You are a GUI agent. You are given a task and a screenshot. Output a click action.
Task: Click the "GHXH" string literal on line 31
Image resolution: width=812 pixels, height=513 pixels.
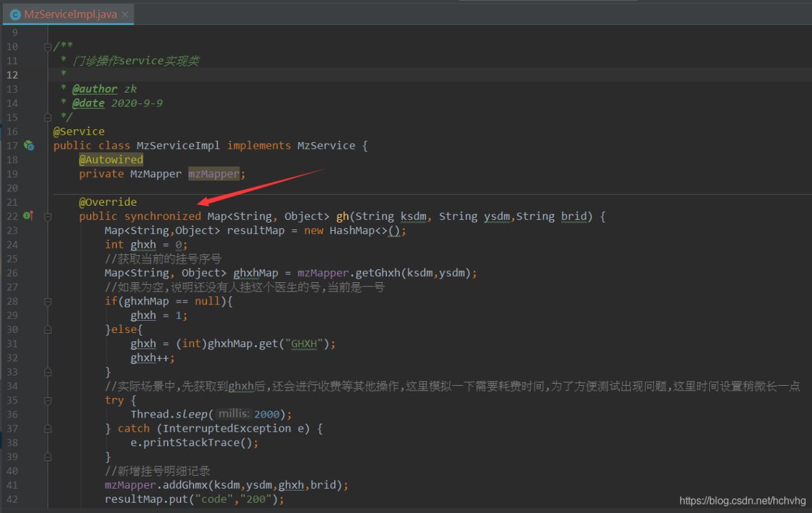(304, 343)
